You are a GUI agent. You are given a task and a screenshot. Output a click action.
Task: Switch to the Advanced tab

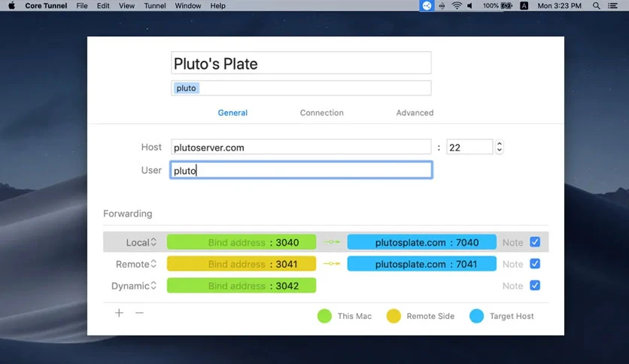click(x=415, y=113)
